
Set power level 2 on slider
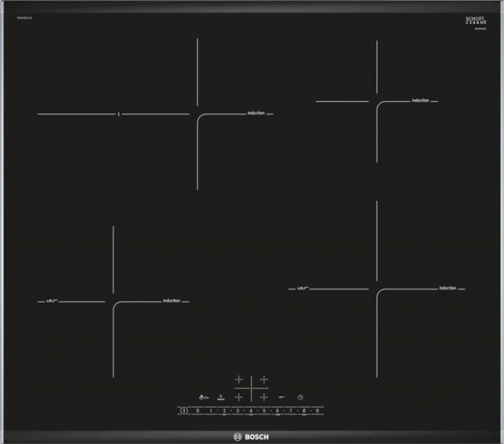tap(224, 410)
